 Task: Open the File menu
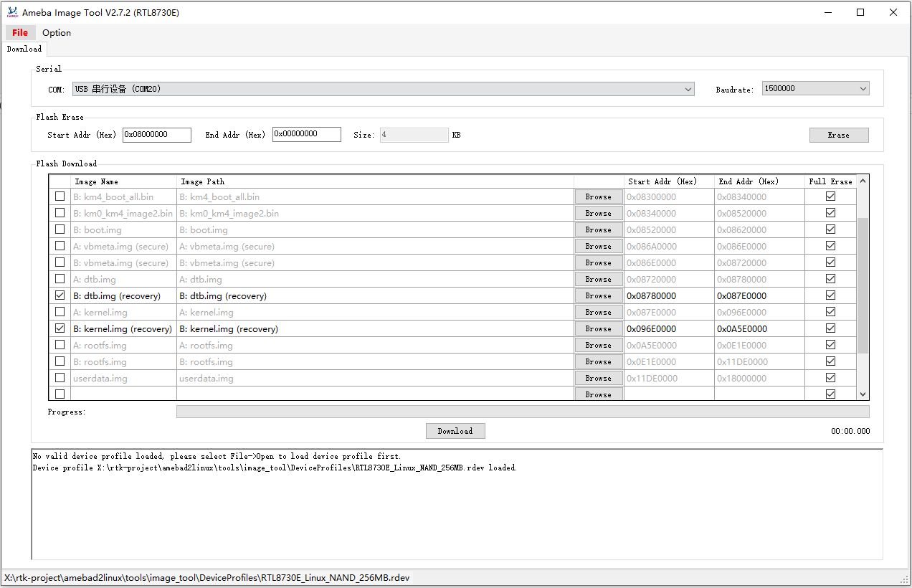[x=20, y=32]
